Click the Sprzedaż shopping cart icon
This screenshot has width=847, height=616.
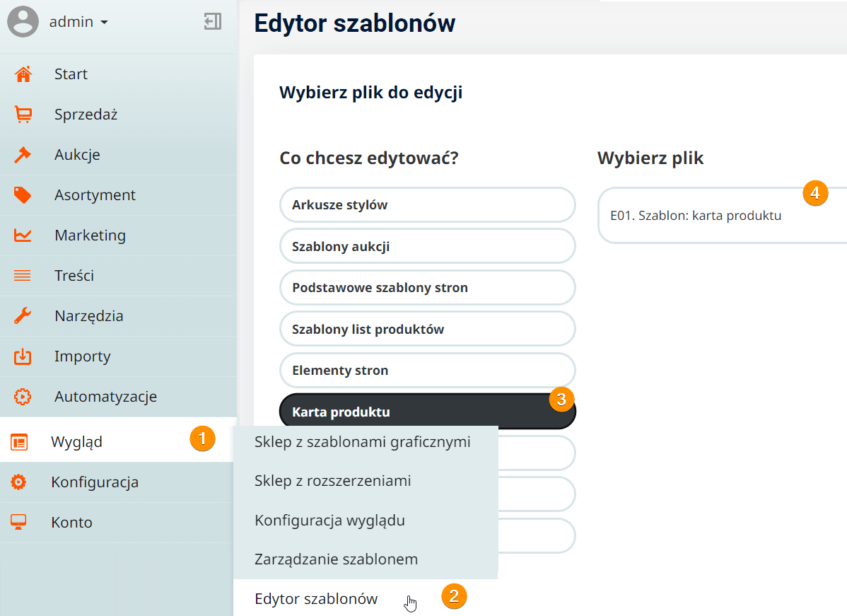tap(23, 115)
